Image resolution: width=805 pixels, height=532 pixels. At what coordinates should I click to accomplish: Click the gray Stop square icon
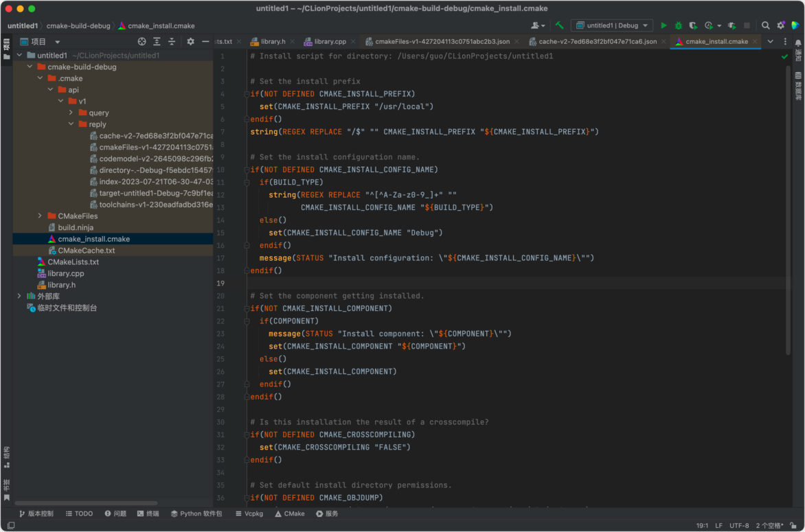coord(747,25)
